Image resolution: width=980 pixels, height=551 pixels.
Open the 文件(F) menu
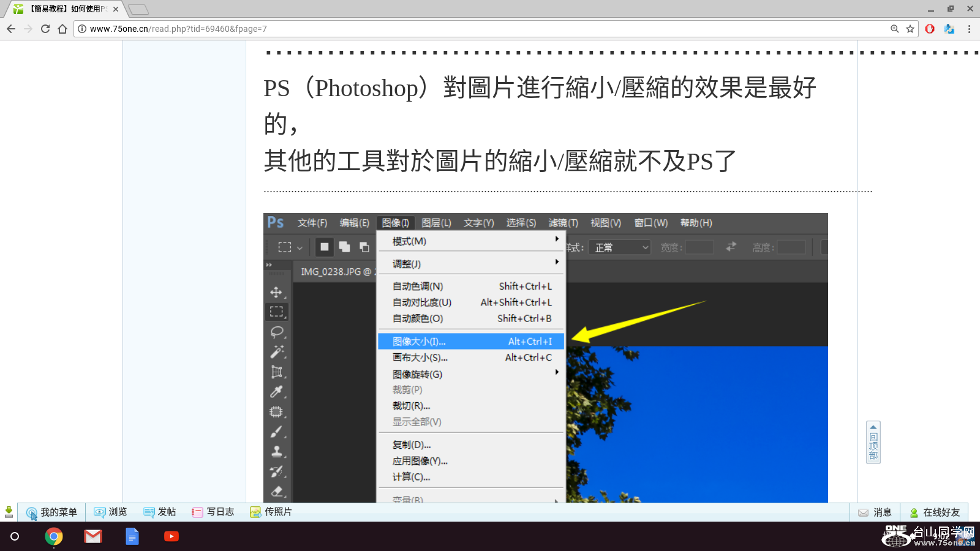point(312,223)
